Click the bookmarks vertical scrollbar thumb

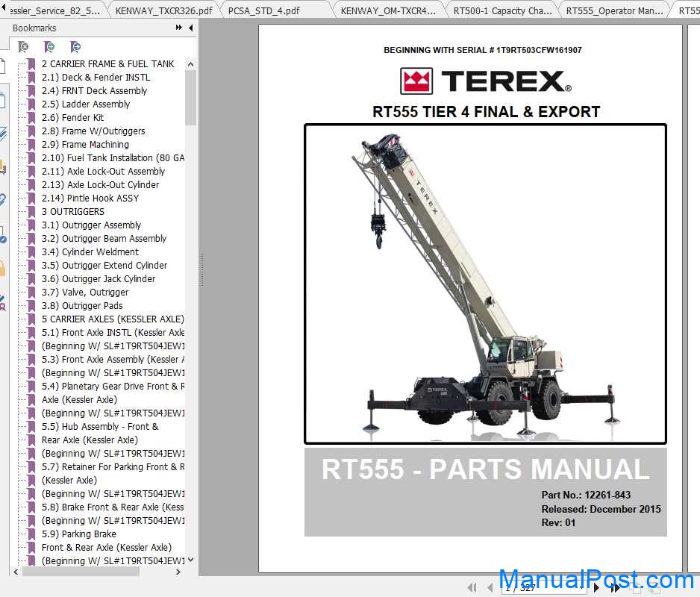190,97
